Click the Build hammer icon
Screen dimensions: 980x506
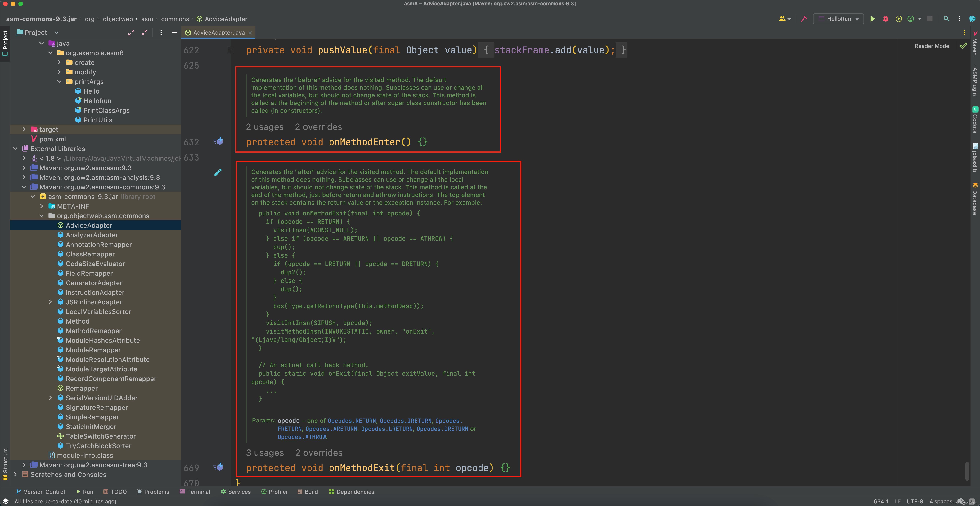point(803,19)
